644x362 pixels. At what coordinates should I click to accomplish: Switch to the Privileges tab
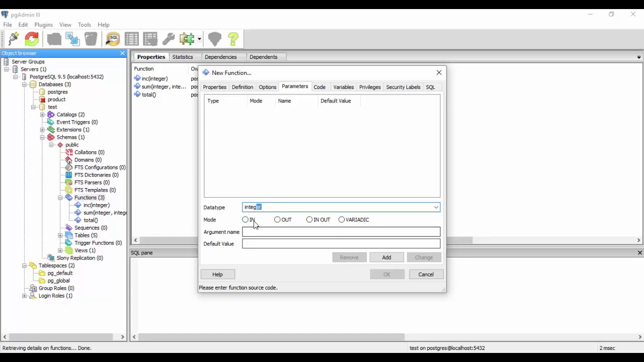click(x=370, y=87)
